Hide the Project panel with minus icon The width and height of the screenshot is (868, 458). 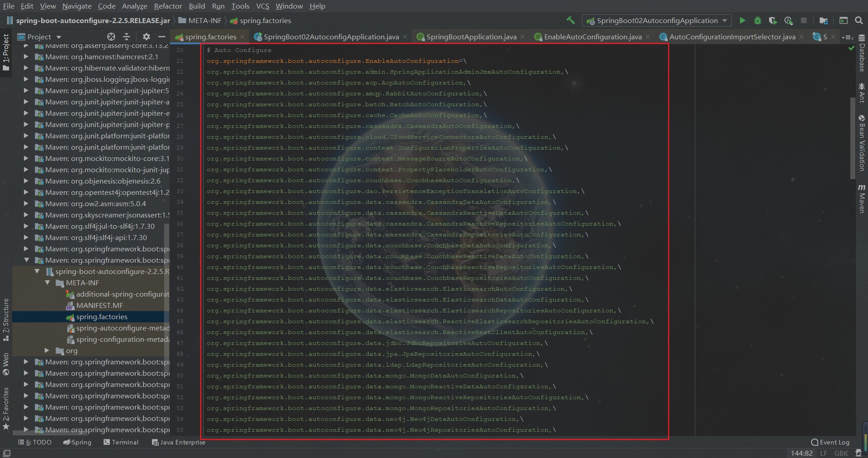coord(161,37)
